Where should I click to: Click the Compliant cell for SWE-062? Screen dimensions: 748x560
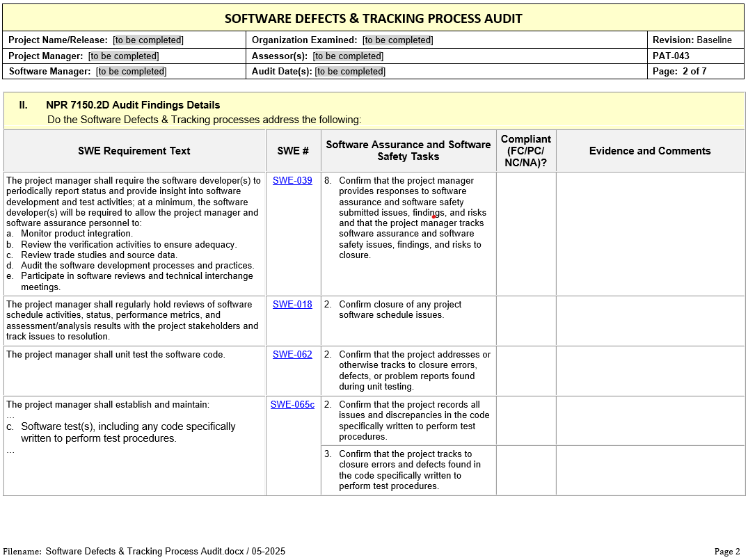526,371
